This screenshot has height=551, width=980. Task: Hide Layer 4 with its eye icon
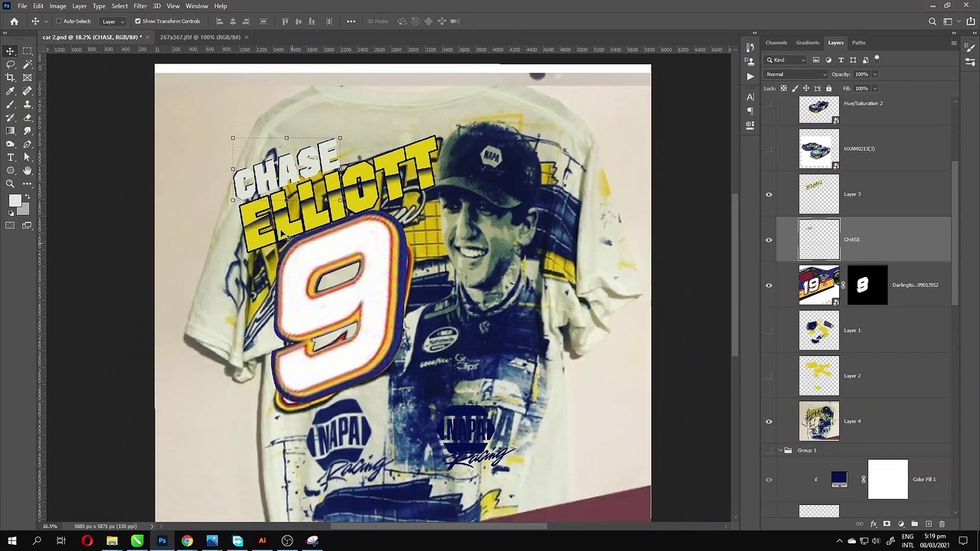tap(769, 422)
